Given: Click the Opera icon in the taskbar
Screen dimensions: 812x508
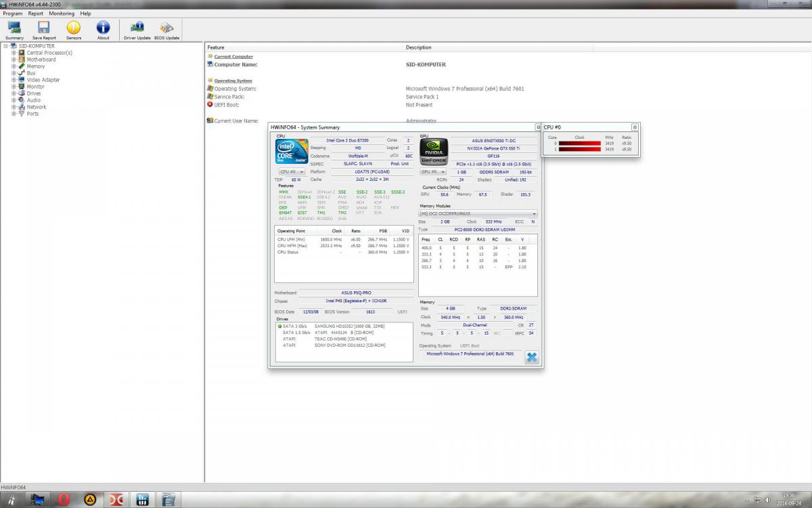Looking at the screenshot, I should point(64,500).
